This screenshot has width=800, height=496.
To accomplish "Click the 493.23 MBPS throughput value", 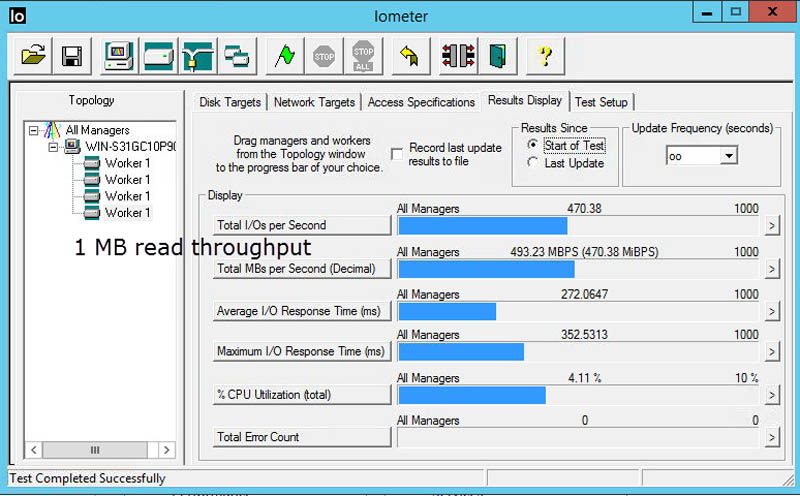I will coord(584,252).
